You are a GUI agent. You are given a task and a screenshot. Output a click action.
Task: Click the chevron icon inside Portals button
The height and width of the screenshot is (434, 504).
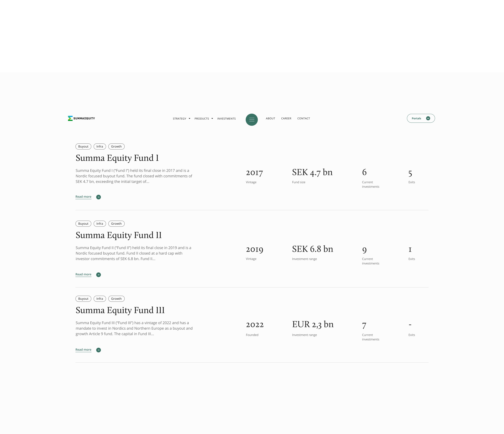[428, 118]
